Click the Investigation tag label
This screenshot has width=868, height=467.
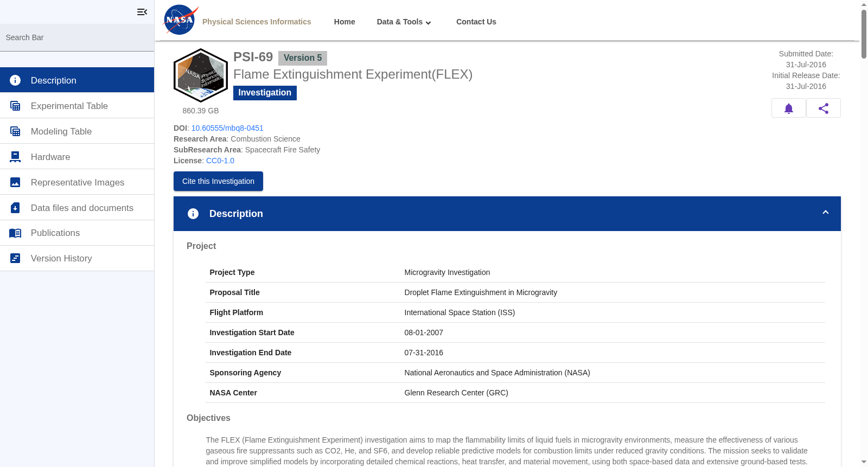coord(265,93)
